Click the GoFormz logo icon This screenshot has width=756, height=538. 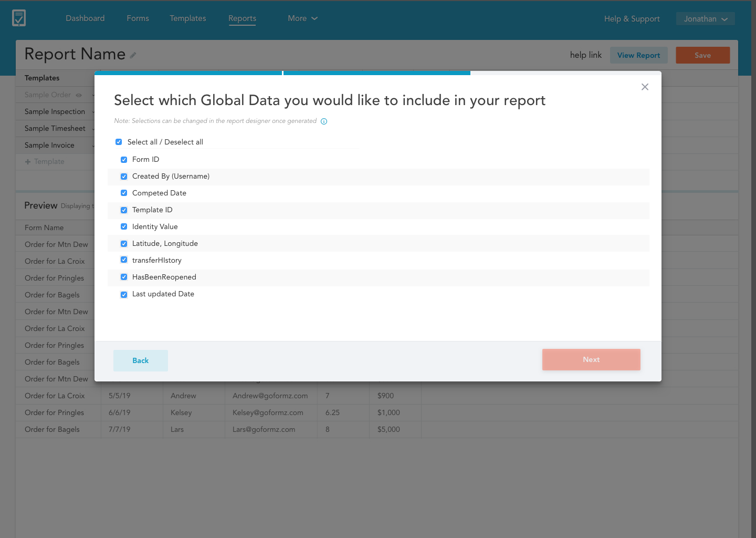click(19, 18)
